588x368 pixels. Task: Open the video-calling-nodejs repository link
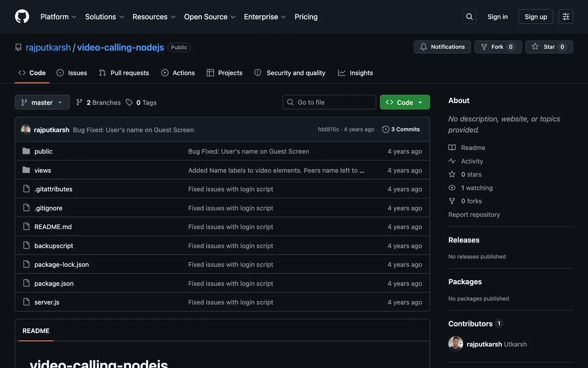[x=121, y=47]
